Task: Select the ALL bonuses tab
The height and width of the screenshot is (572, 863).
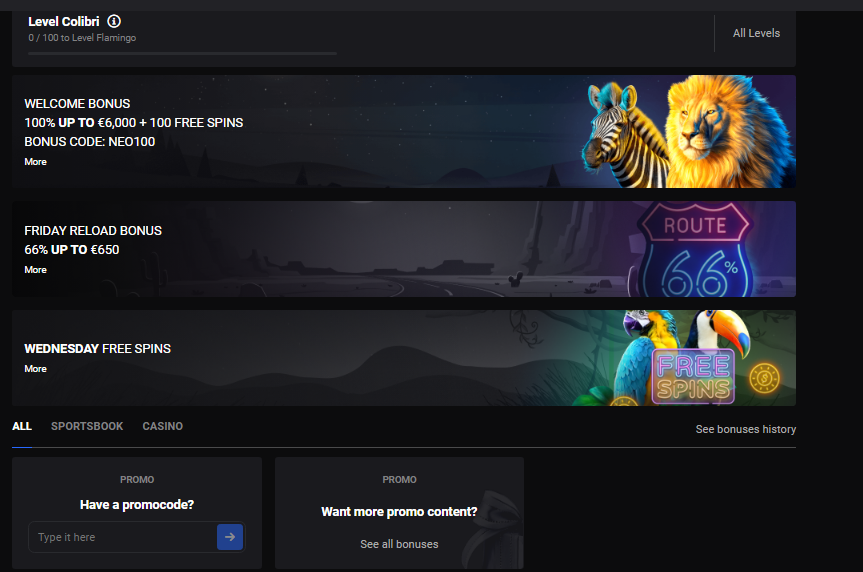Action: tap(22, 426)
